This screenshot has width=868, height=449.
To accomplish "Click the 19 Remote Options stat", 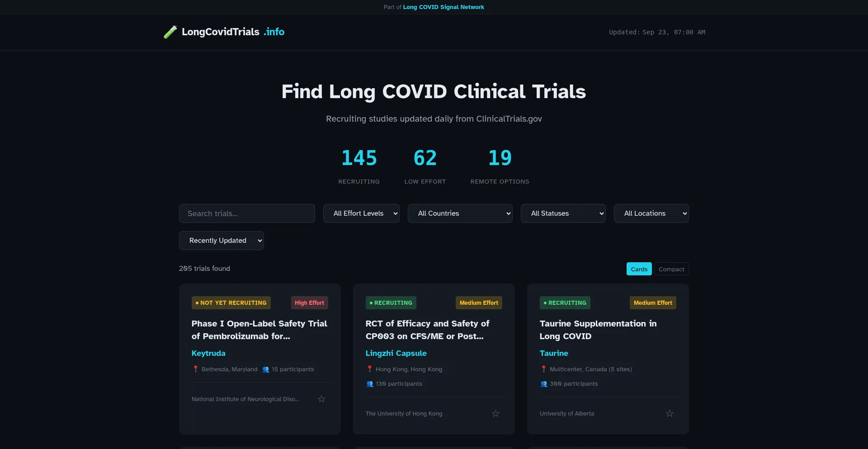I will click(500, 166).
